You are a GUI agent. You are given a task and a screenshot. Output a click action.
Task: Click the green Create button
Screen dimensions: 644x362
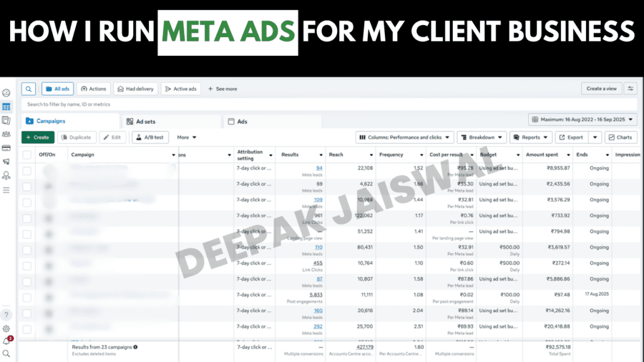tap(38, 137)
